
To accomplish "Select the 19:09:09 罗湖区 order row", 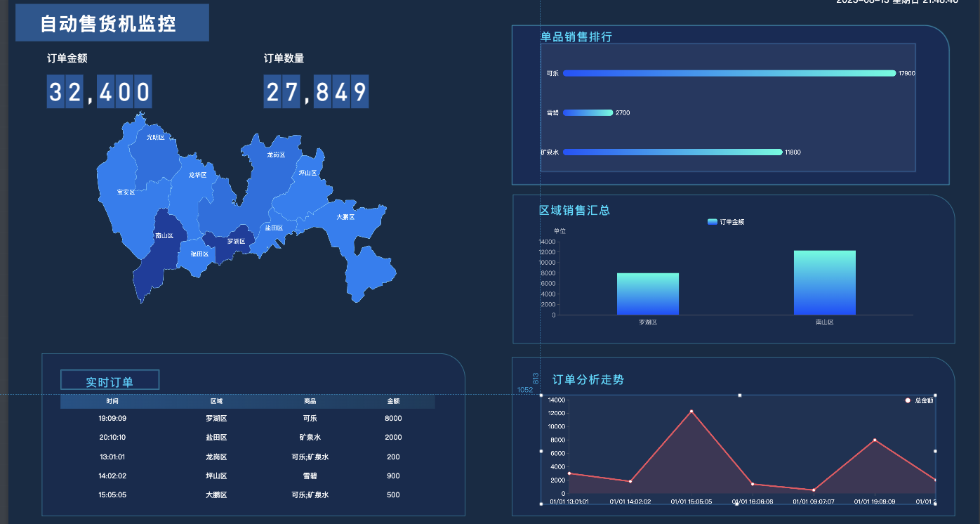I will point(248,418).
